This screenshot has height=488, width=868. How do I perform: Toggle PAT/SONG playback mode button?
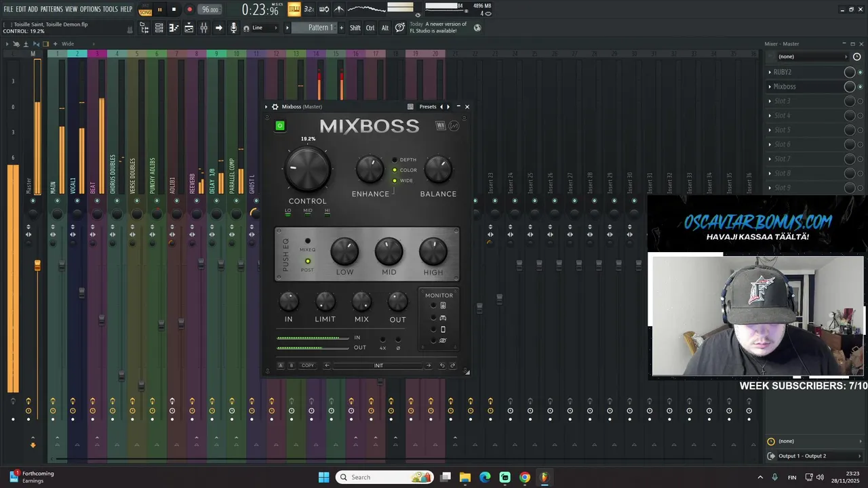(145, 9)
